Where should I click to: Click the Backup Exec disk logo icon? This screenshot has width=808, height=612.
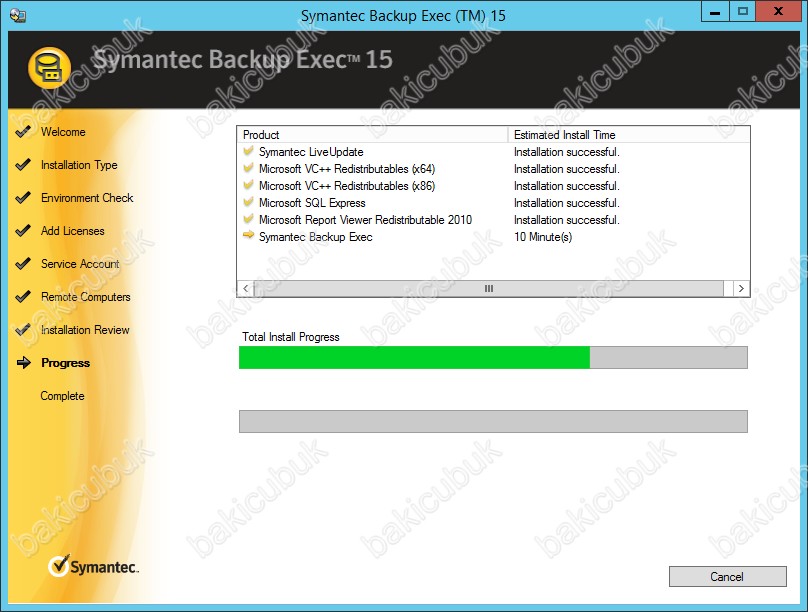(49, 67)
